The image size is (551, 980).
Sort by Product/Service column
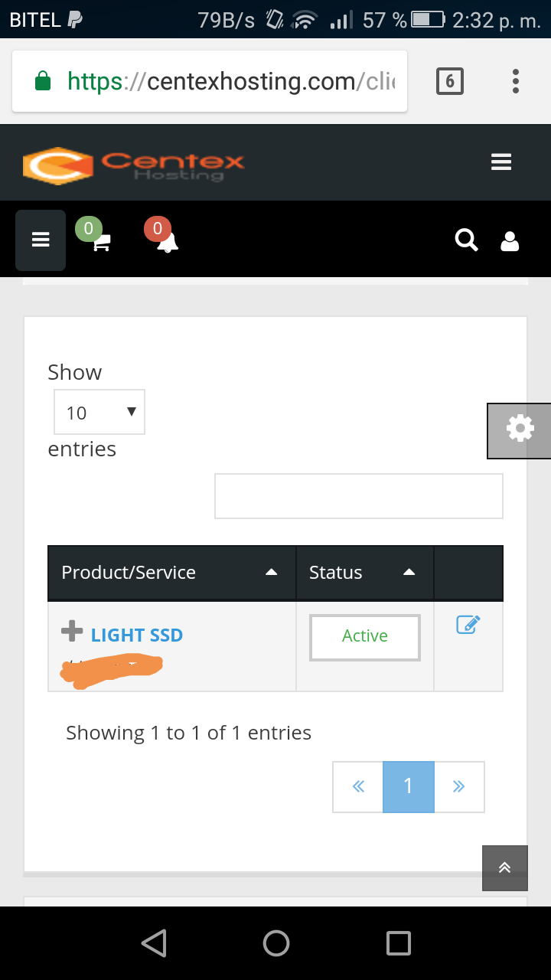click(172, 573)
